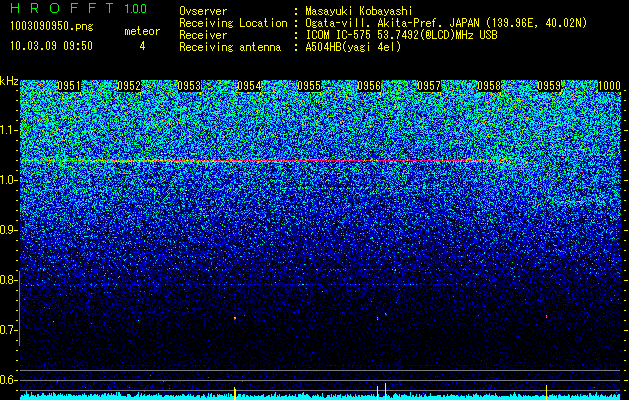Click the HROFFT program title text
Viewport: 629px width, 400px height.
pos(63,8)
